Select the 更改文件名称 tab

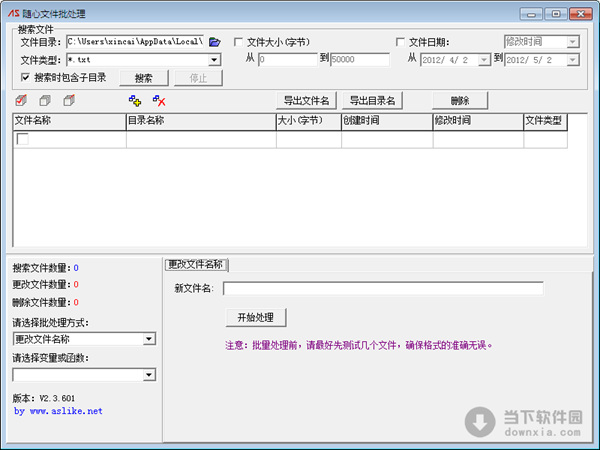click(196, 265)
